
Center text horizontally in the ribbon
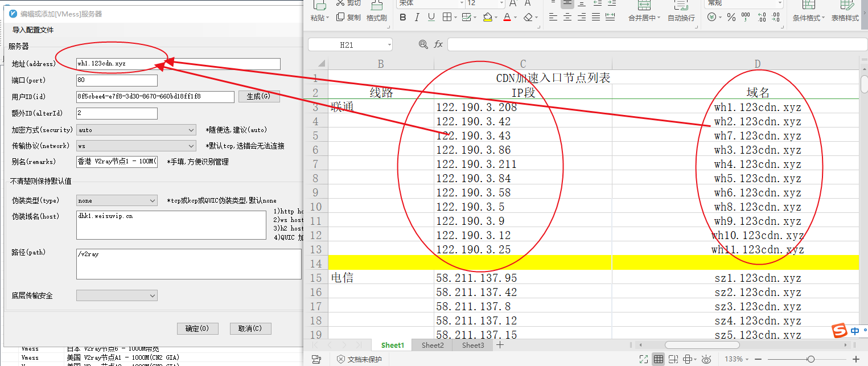(567, 17)
